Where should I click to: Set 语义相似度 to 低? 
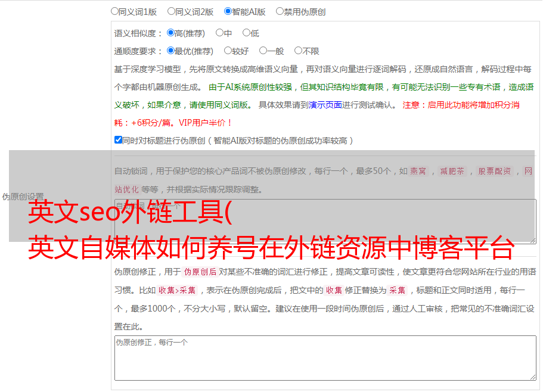point(246,33)
